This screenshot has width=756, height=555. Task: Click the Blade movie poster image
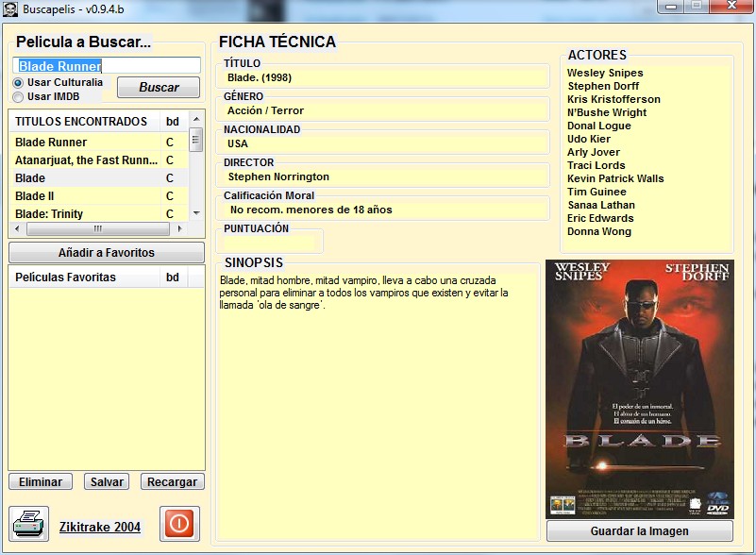click(x=640, y=390)
